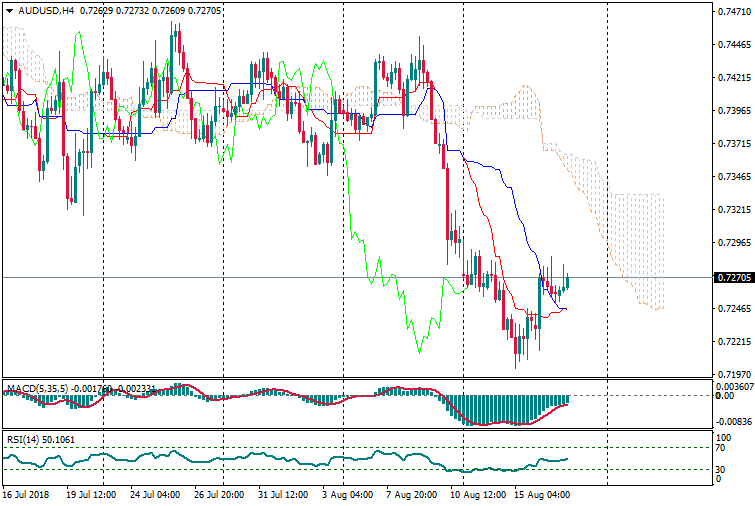Click the 3 Aug 04:00 time label

(347, 494)
